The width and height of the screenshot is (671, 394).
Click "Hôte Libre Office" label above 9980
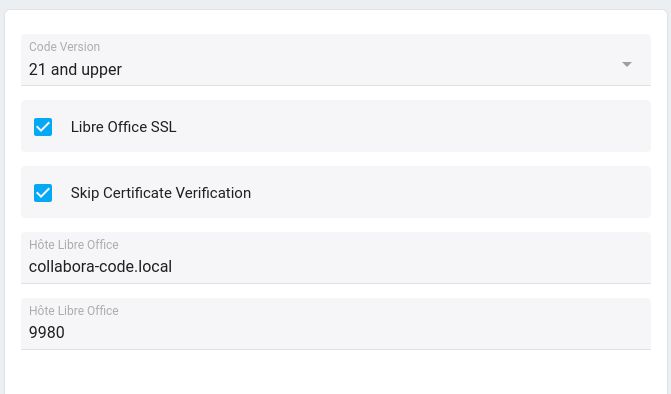(x=74, y=311)
